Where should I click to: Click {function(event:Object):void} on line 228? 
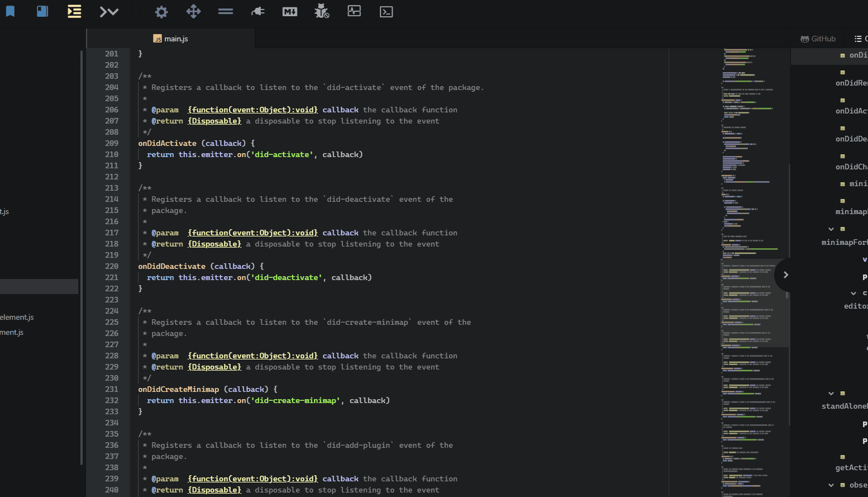click(x=252, y=356)
